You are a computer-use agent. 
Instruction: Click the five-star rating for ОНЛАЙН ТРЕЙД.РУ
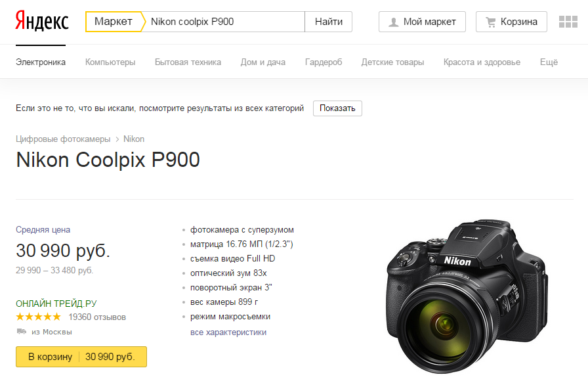point(38,317)
